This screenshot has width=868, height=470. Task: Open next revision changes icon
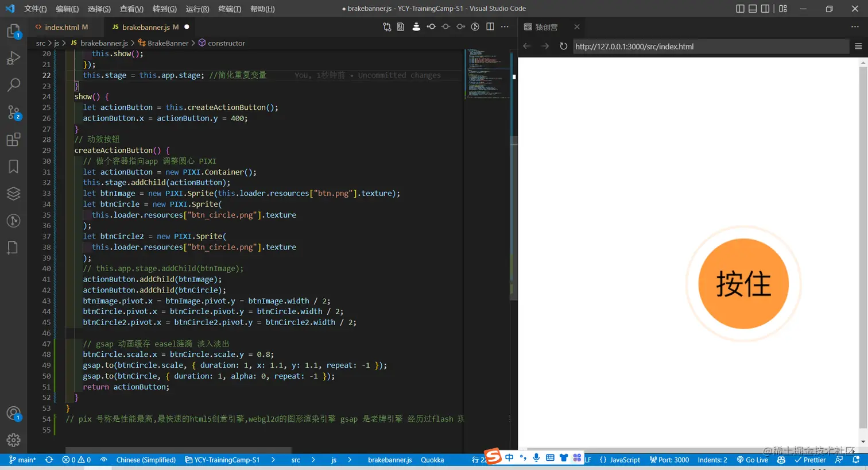[x=460, y=27]
